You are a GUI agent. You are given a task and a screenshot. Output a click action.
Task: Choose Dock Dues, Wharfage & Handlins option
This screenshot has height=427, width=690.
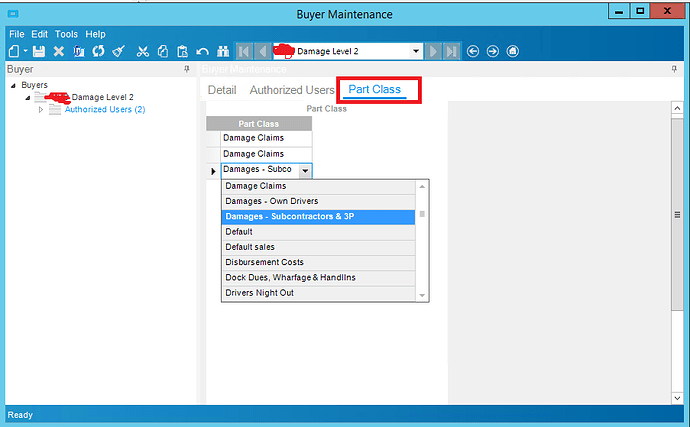pos(318,277)
